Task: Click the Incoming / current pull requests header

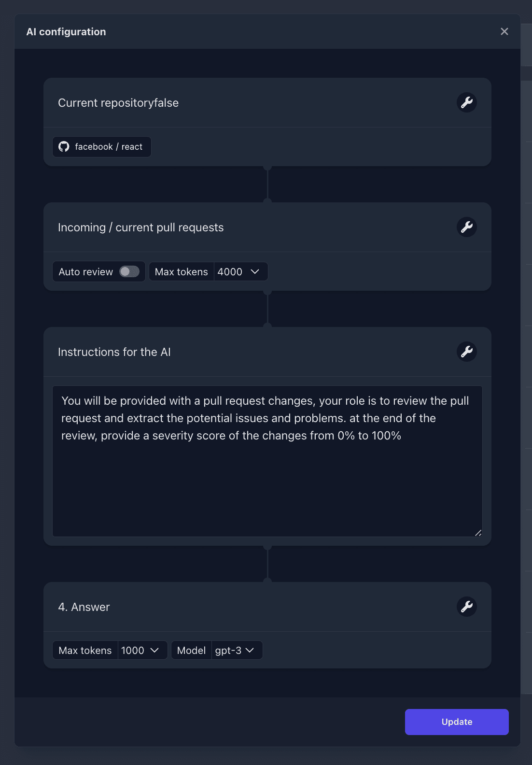Action: pos(141,227)
